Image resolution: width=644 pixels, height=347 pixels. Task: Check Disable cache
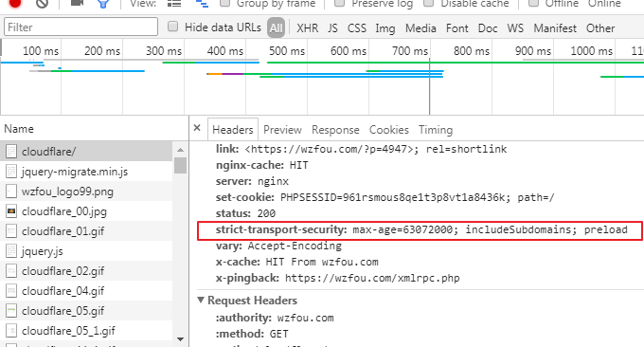pyautogui.click(x=428, y=3)
